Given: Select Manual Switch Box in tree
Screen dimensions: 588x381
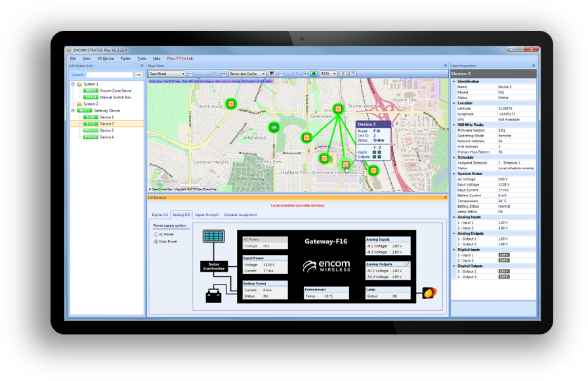Looking at the screenshot, I should click(x=115, y=98).
